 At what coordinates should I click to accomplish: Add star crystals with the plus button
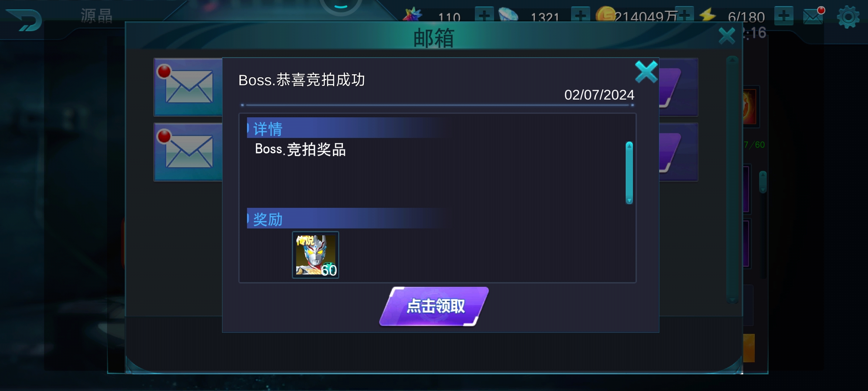pos(484,16)
